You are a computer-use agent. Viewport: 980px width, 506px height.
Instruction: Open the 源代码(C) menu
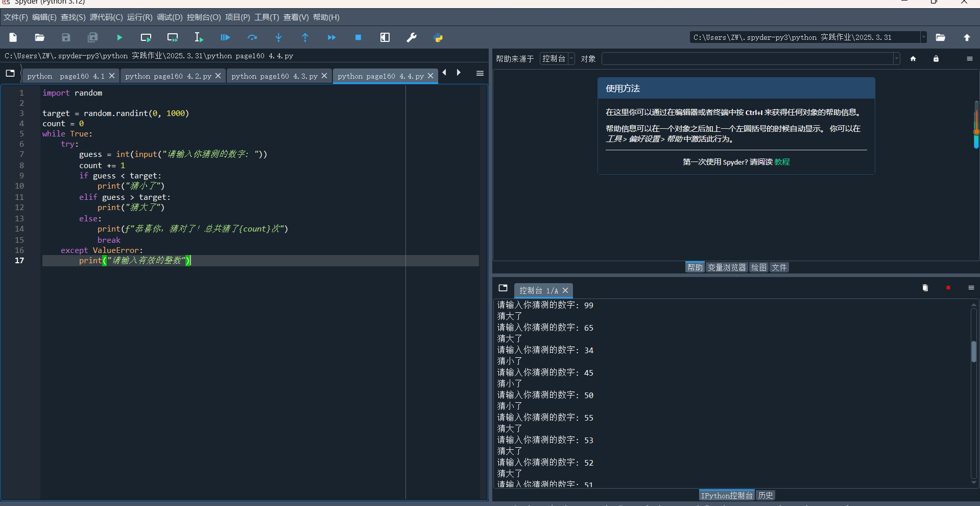click(x=106, y=17)
